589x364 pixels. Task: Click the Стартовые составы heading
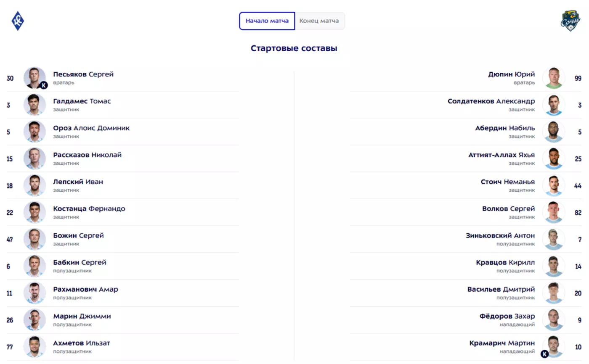(294, 48)
